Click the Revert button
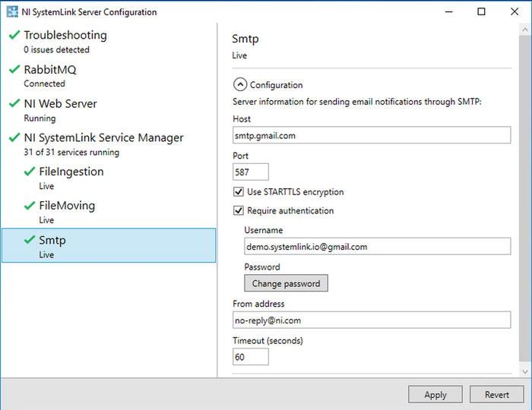 tap(497, 394)
